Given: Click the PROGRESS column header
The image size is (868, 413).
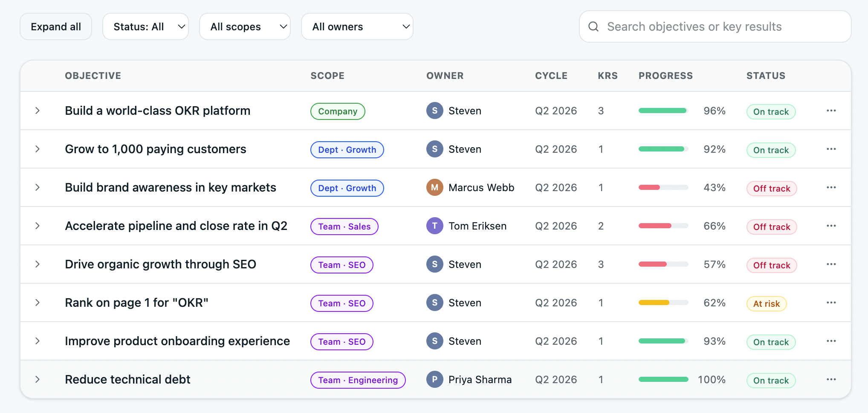Looking at the screenshot, I should point(665,76).
